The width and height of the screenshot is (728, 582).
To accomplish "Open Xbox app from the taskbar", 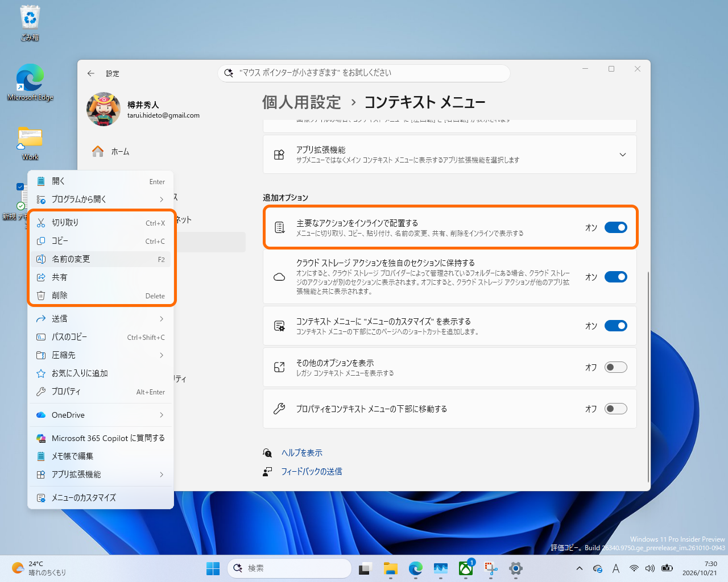I will pyautogui.click(x=466, y=568).
